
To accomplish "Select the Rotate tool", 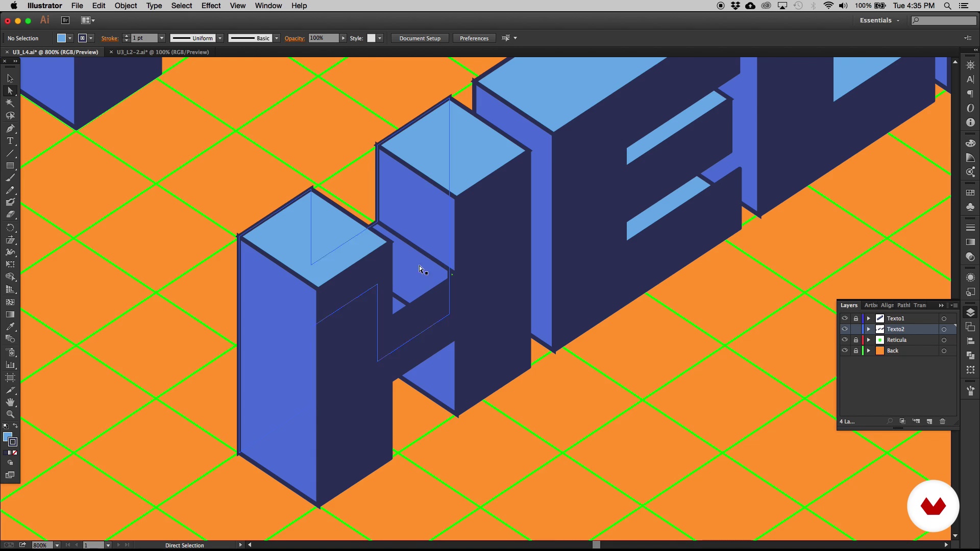I will click(x=10, y=228).
